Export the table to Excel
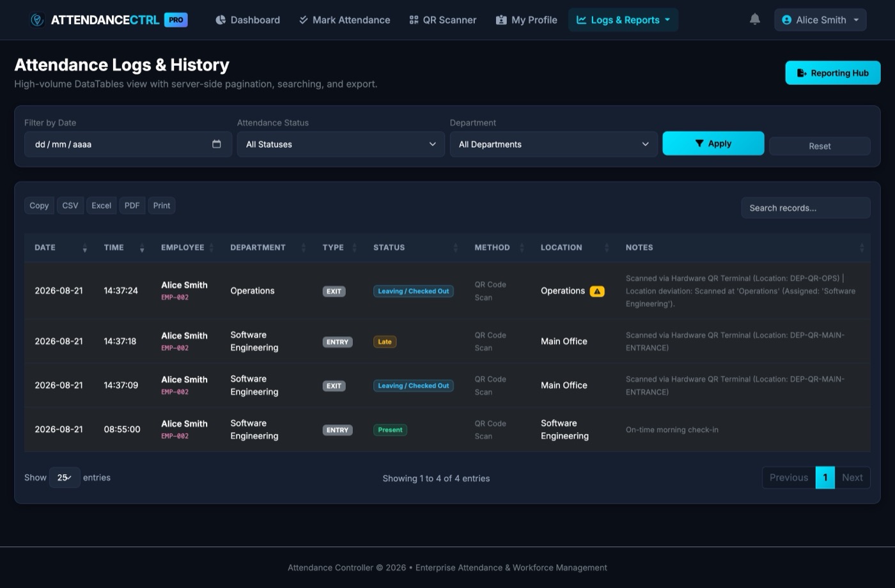 click(101, 205)
